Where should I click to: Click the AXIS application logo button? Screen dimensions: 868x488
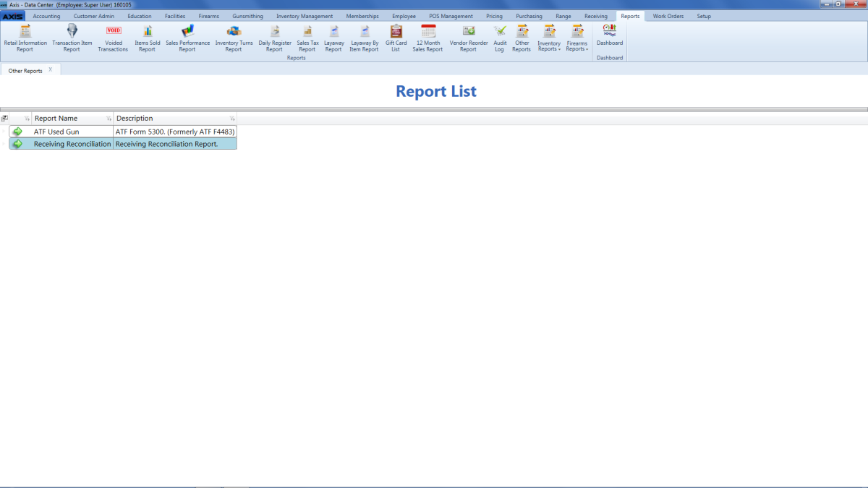[13, 16]
